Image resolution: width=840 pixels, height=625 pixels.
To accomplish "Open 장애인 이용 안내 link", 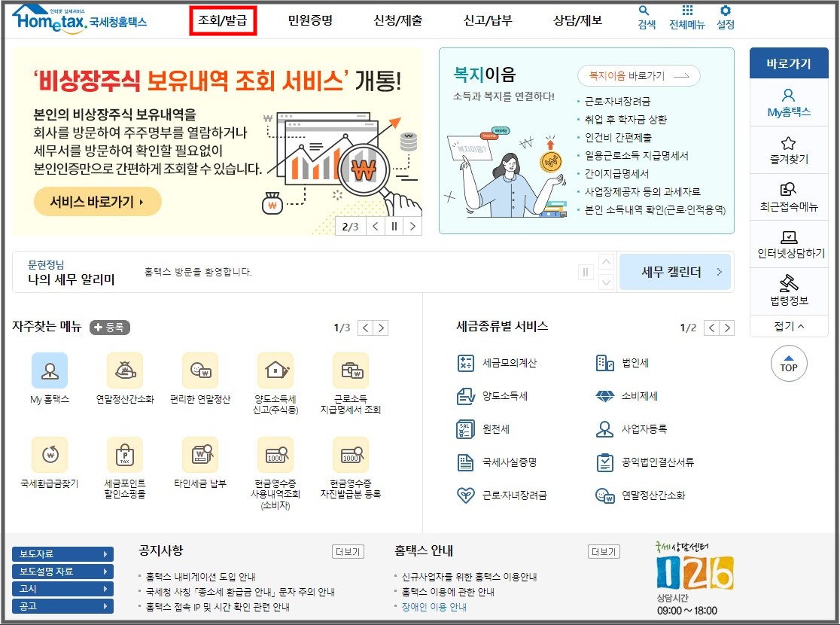I will (x=434, y=607).
